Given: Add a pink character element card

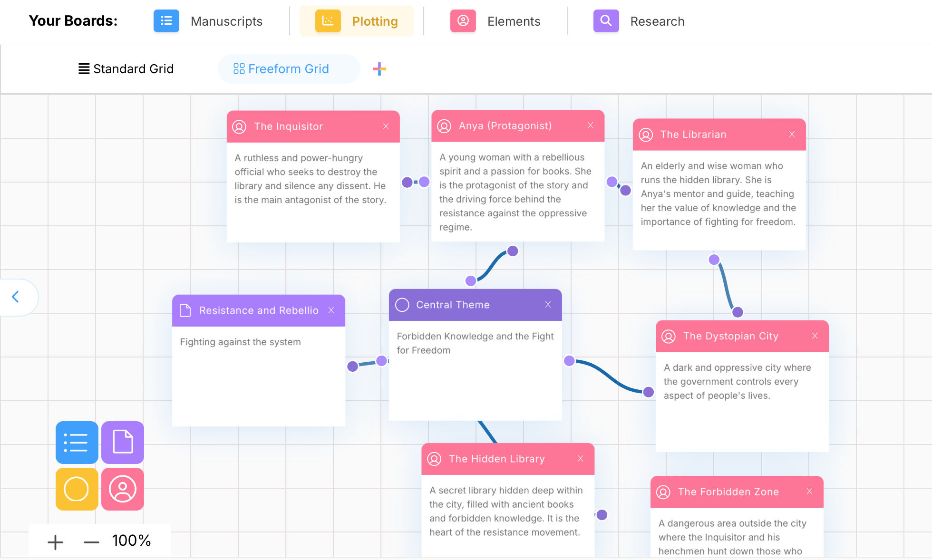Looking at the screenshot, I should coord(123,489).
